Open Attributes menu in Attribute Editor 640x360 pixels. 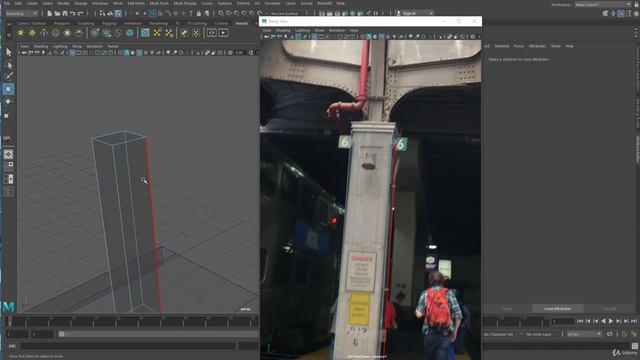coord(537,46)
